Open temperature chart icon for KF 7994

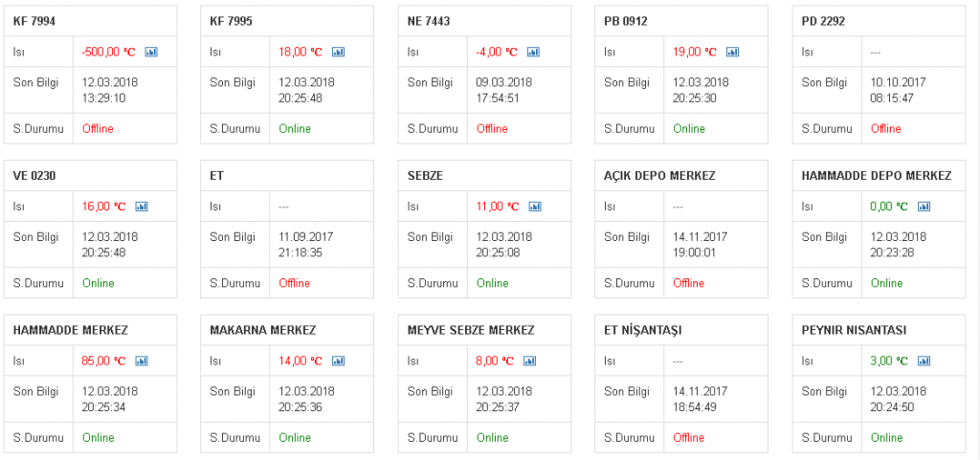(x=151, y=52)
